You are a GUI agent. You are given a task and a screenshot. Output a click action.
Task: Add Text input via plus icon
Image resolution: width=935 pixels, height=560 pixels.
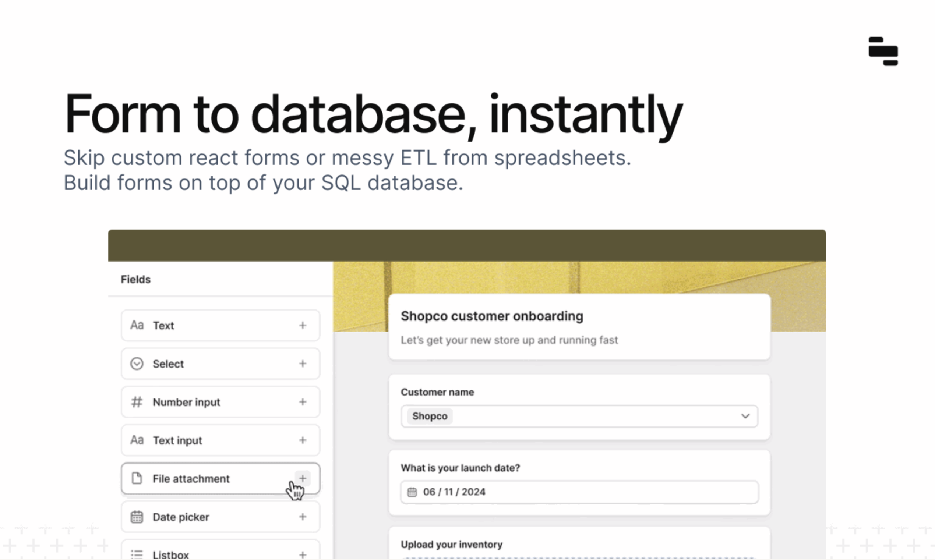pos(302,440)
